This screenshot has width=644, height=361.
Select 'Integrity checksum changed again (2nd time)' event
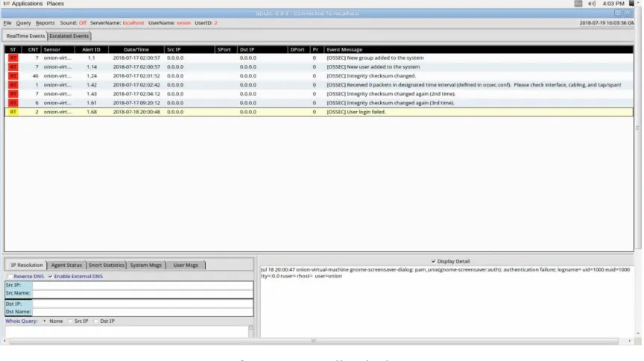[391, 94]
